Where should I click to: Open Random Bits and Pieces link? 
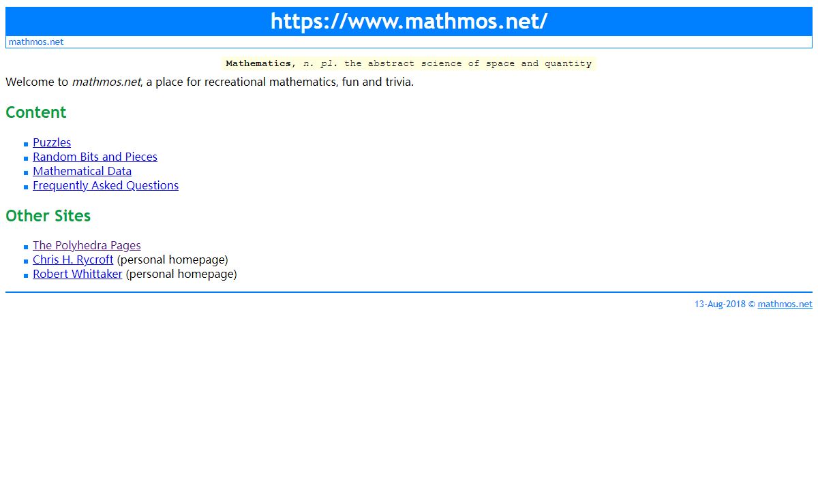coord(95,157)
